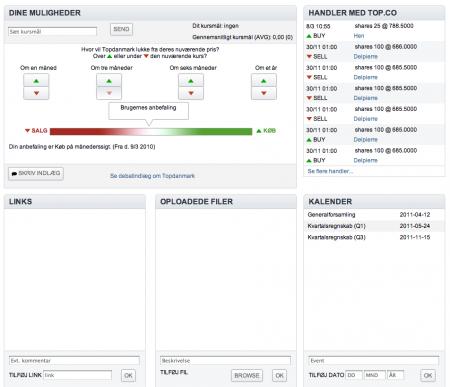
Task: Focus the Evt. kommentar field under Links
Action: pos(74,361)
